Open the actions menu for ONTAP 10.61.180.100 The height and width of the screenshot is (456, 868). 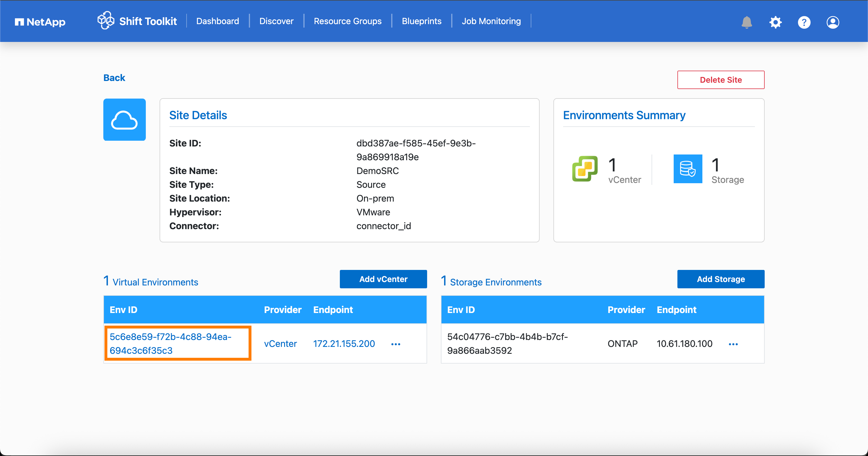click(x=733, y=344)
